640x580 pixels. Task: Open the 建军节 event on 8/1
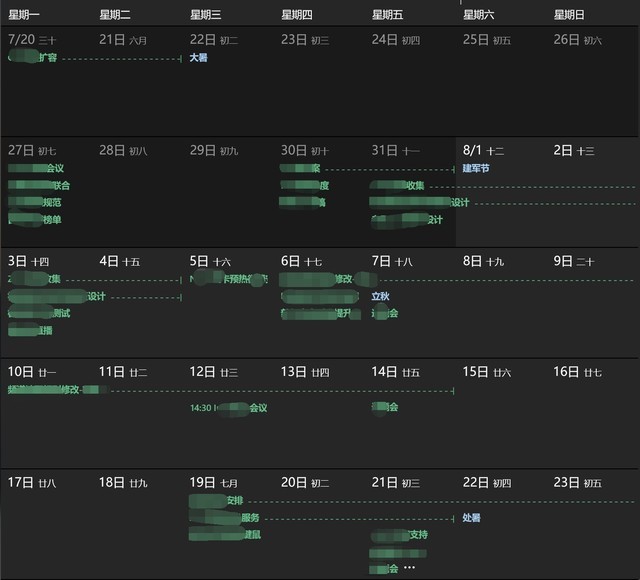point(475,168)
